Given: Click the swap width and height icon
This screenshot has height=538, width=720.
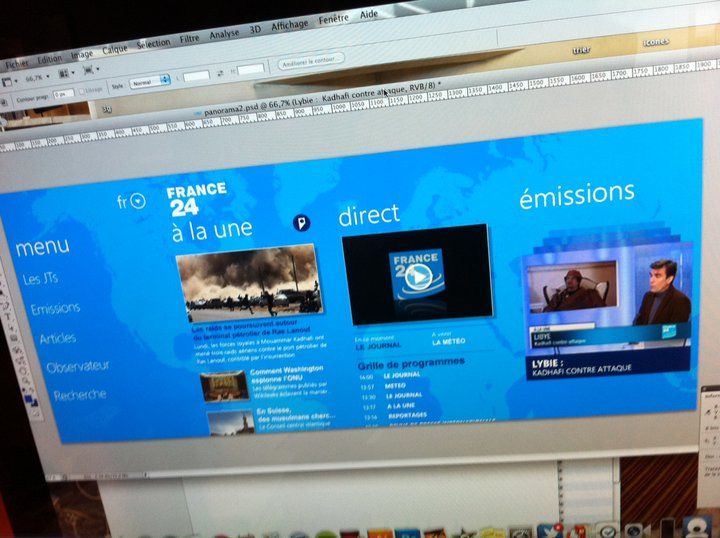Looking at the screenshot, I should coord(220,73).
